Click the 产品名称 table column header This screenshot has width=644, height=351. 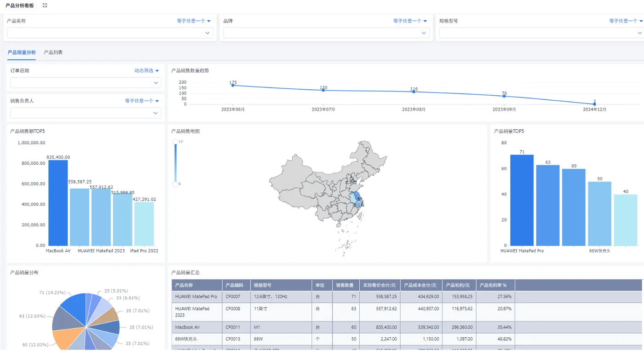pyautogui.click(x=197, y=285)
